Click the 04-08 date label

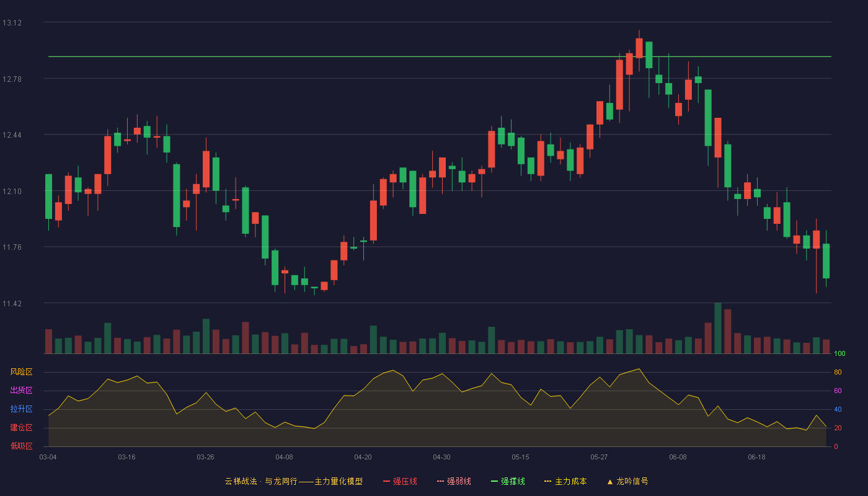coord(284,457)
